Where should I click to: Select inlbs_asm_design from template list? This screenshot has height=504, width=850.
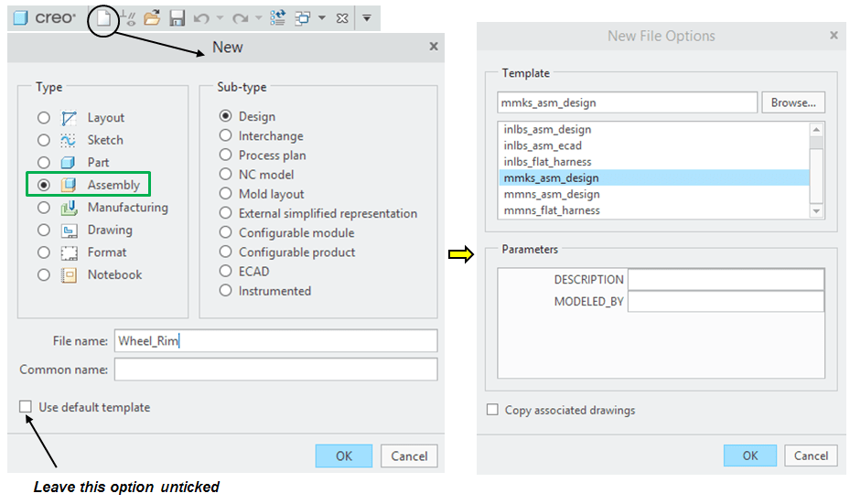(547, 130)
